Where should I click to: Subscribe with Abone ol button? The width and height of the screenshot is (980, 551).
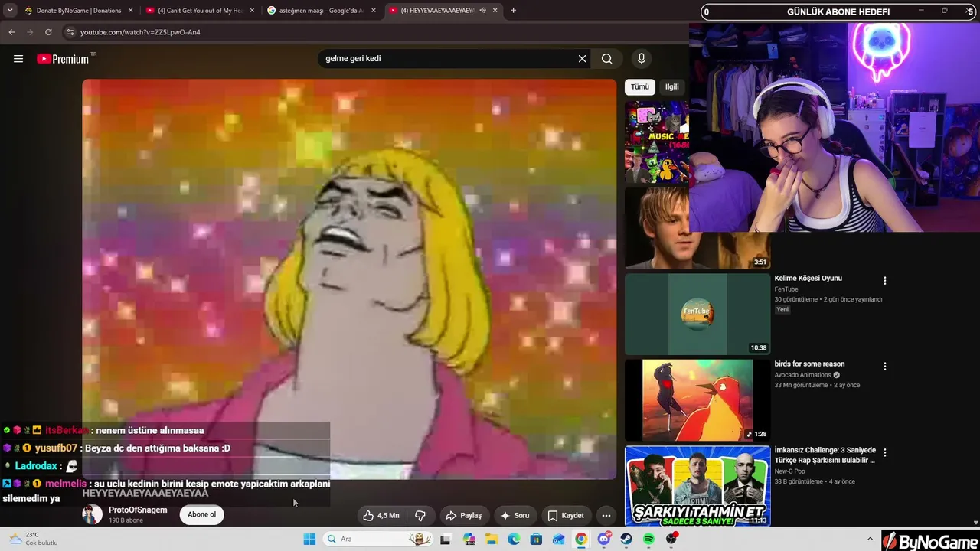(x=202, y=515)
